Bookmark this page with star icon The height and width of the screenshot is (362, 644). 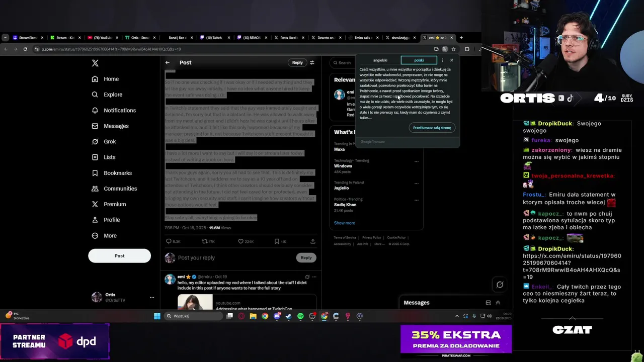coord(453,49)
